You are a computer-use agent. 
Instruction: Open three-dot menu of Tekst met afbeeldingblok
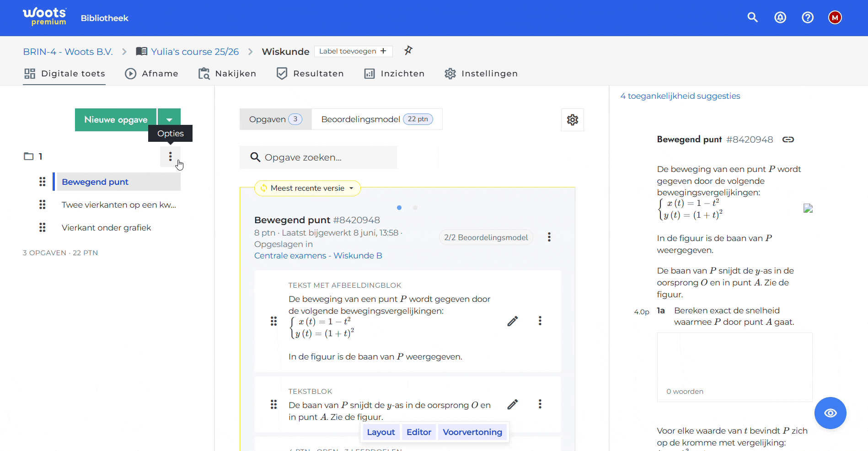540,321
